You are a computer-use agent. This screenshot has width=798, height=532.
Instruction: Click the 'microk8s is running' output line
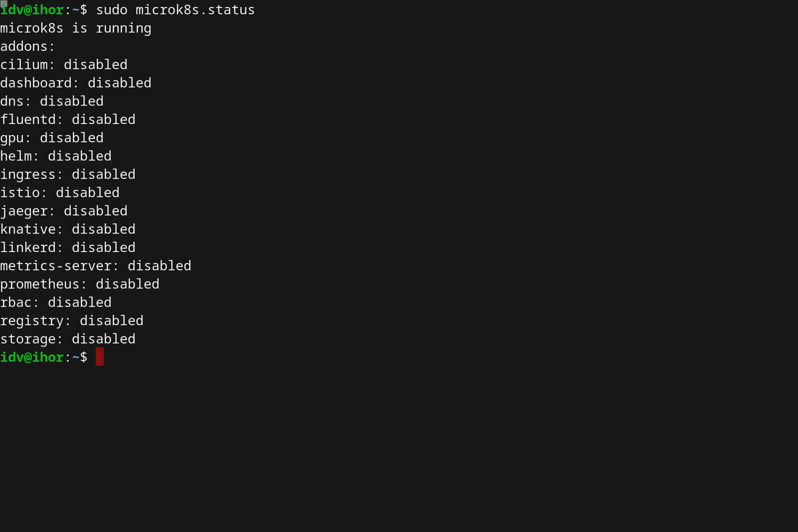tap(76, 28)
